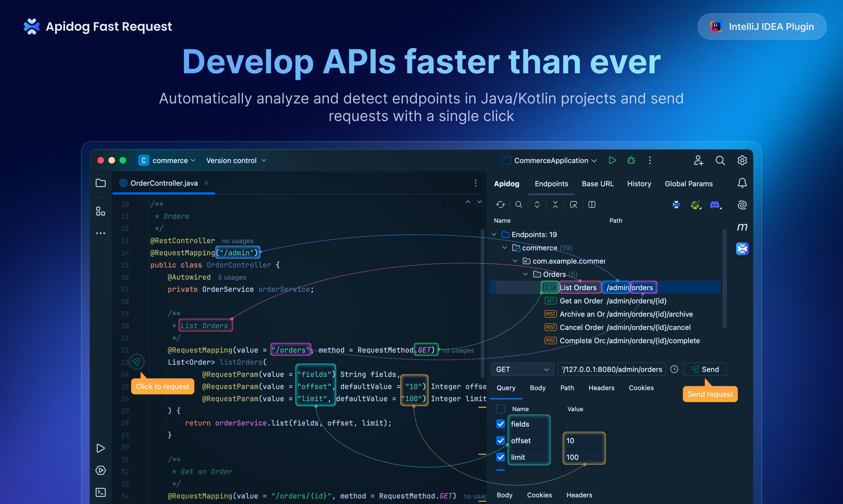
Task: Click the request history clock icon
Action: 674,369
